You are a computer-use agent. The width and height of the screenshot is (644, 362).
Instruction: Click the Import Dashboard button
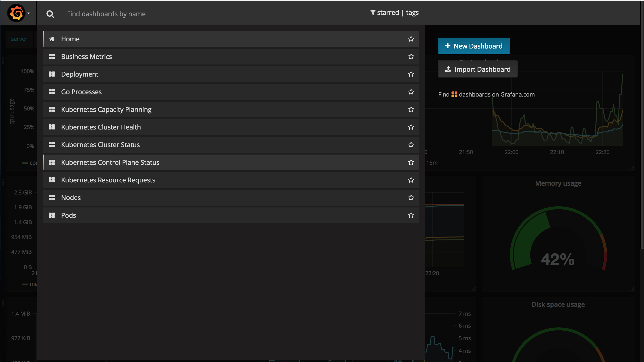tap(477, 69)
